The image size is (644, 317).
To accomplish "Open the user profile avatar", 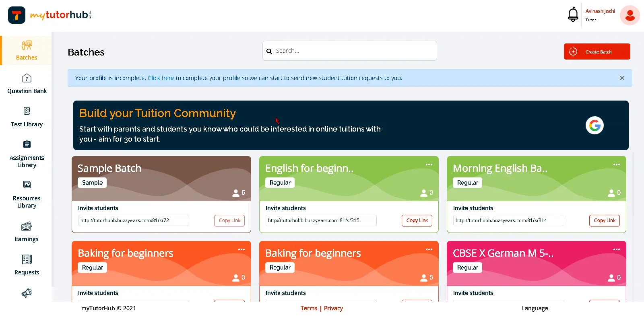I will [630, 15].
